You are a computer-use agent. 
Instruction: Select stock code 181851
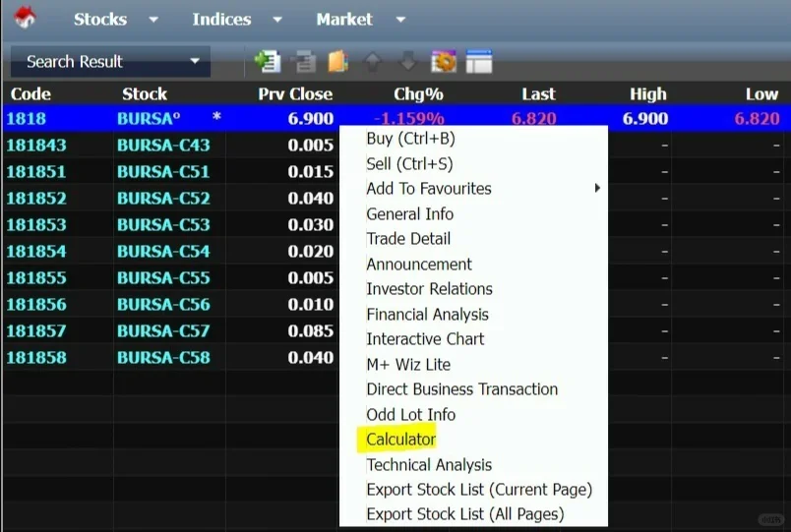(x=35, y=171)
